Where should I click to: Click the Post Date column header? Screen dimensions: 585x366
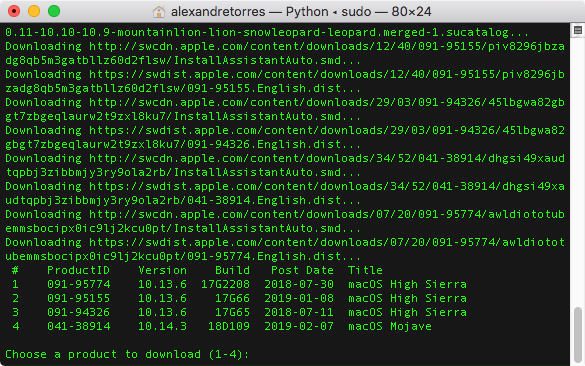click(302, 270)
